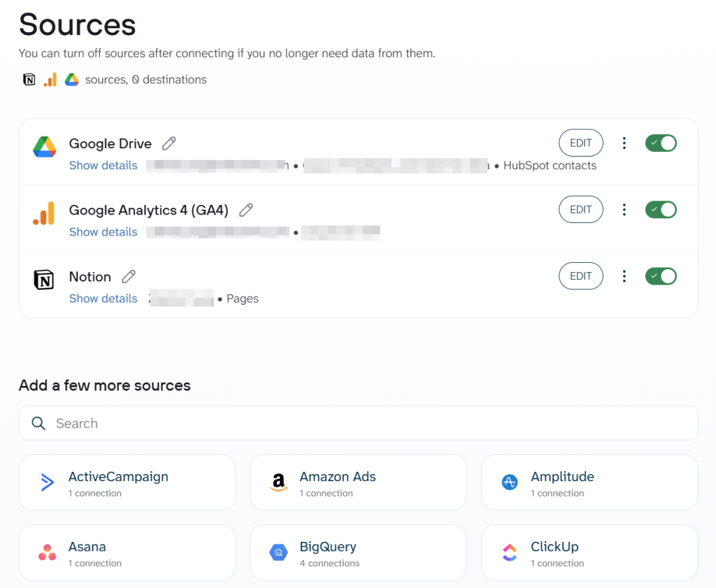
Task: Open the options menu for Google Analytics 4
Action: coord(624,209)
